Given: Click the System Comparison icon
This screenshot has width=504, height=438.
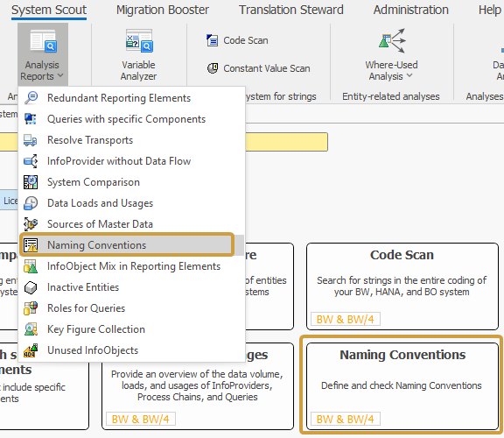Looking at the screenshot, I should pos(31,182).
